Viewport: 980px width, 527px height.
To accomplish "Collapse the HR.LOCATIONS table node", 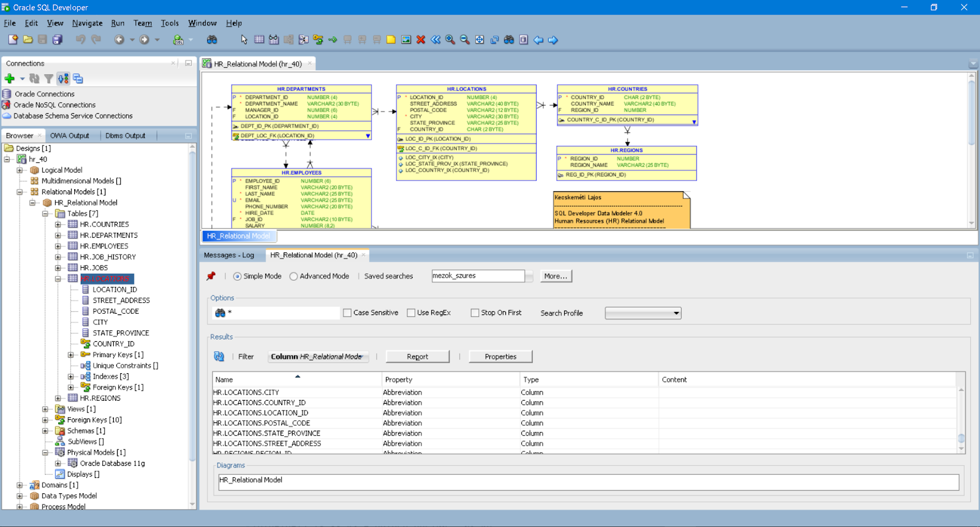I will (x=58, y=279).
